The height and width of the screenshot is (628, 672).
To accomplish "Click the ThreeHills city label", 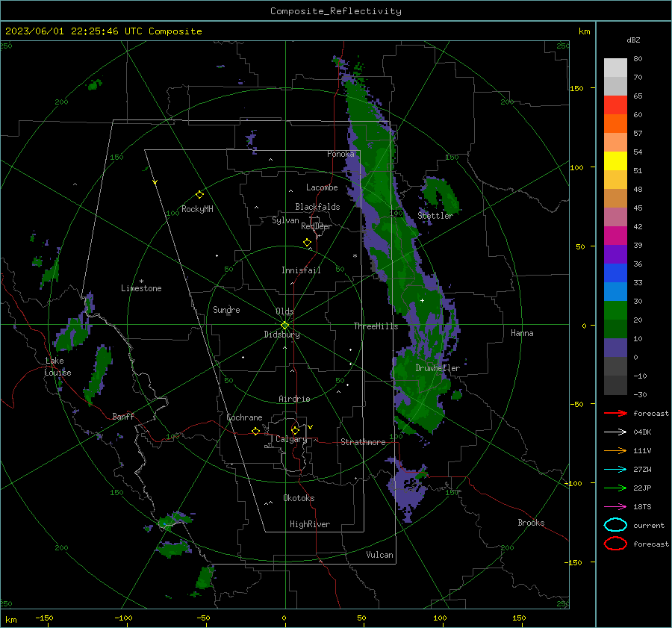I will (376, 326).
